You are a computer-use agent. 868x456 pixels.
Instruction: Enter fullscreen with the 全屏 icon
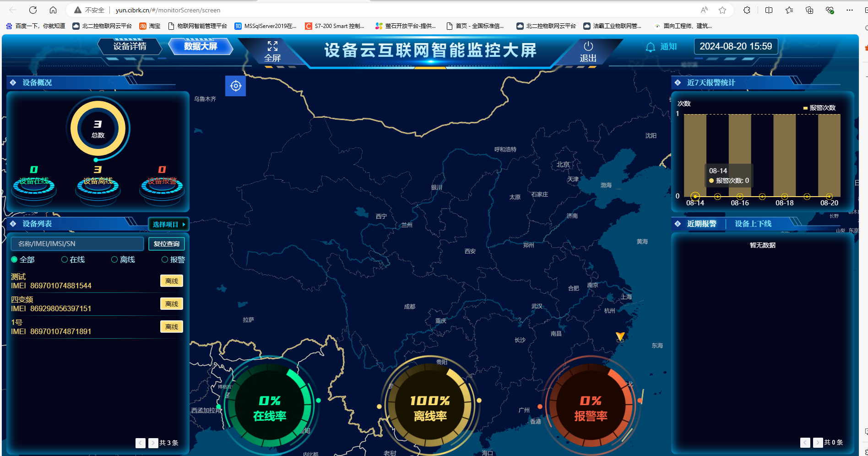(x=272, y=46)
